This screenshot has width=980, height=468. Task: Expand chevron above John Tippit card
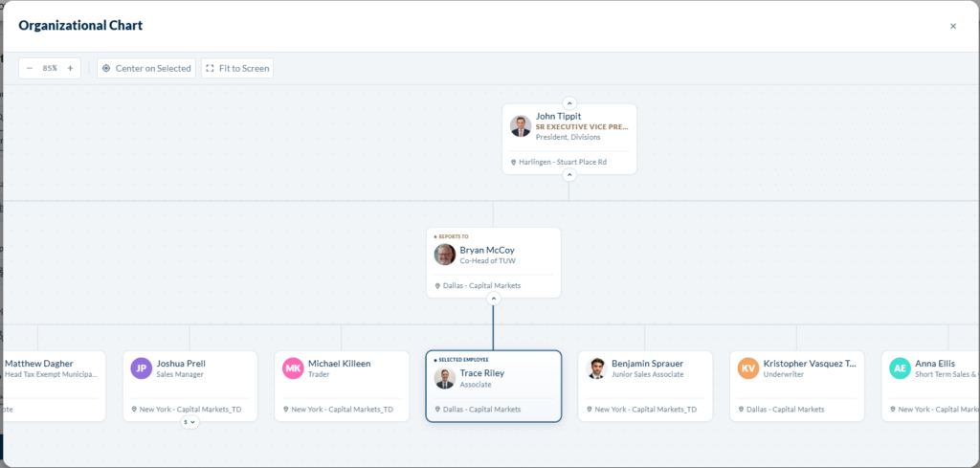pos(568,103)
